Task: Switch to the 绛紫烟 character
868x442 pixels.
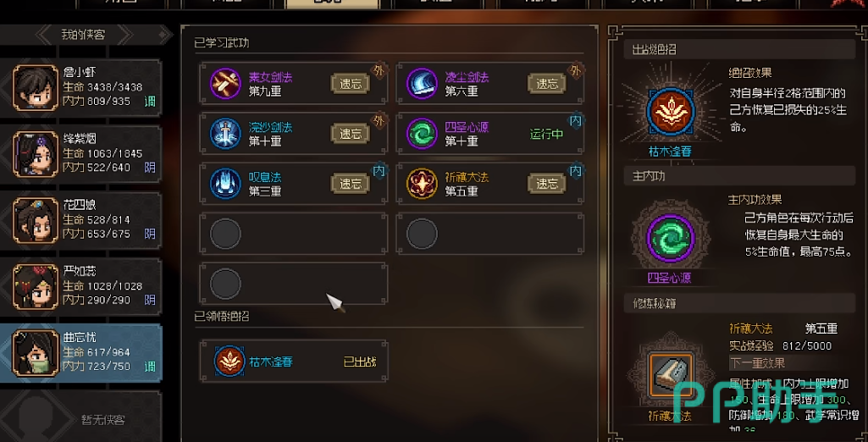Action: pos(81,153)
